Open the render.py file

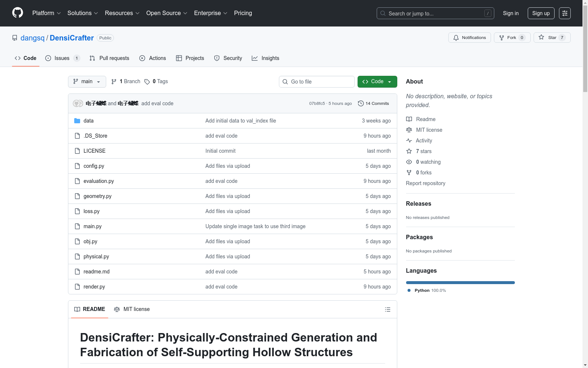(x=94, y=287)
